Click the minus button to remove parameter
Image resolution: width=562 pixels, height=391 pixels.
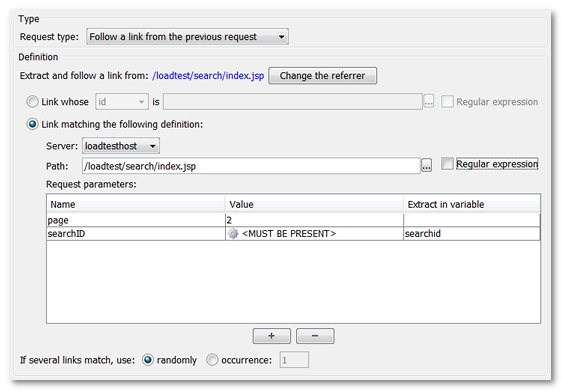[x=315, y=336]
